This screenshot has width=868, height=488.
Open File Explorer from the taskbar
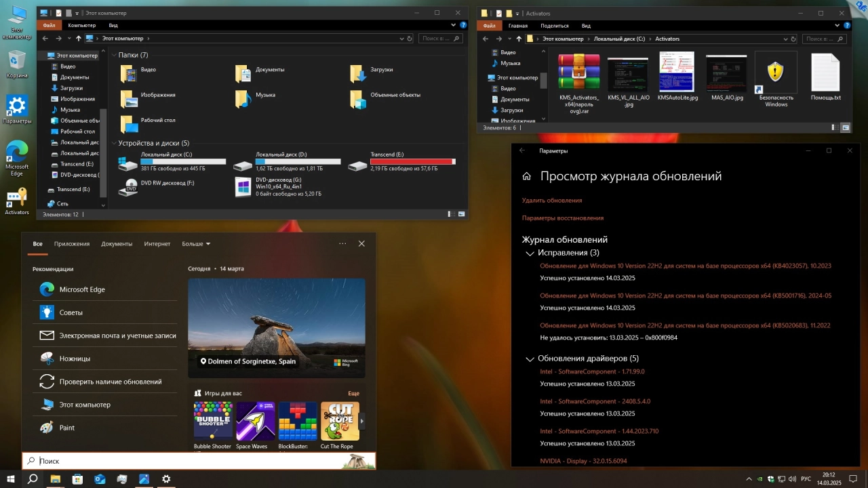pyautogui.click(x=55, y=479)
